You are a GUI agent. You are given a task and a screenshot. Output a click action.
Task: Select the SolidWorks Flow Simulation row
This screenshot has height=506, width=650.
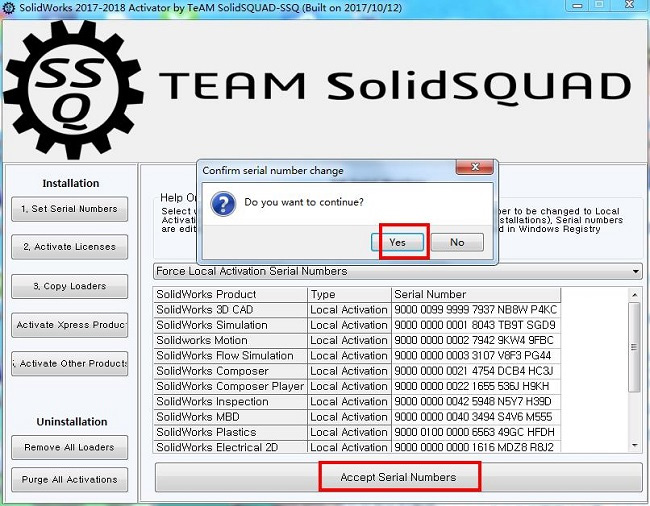click(357, 356)
